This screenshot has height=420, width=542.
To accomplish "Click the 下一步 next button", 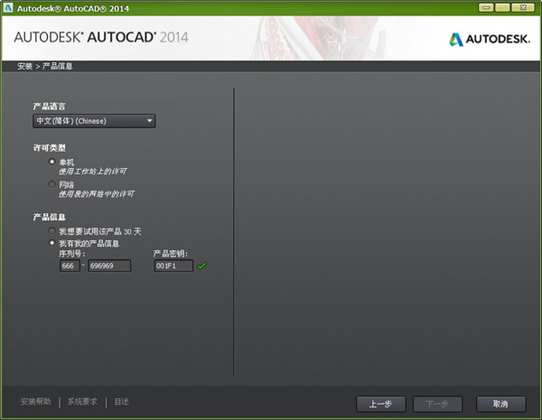I will [437, 404].
